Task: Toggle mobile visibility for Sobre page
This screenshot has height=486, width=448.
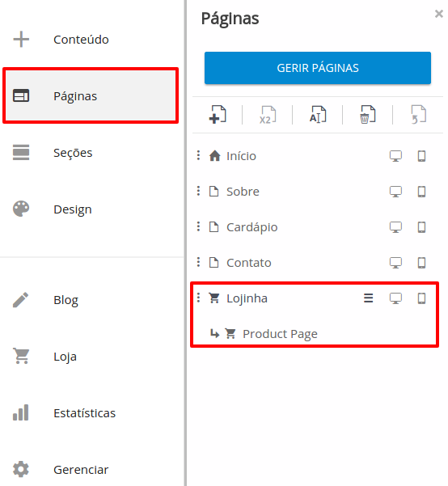Action: pyautogui.click(x=421, y=192)
